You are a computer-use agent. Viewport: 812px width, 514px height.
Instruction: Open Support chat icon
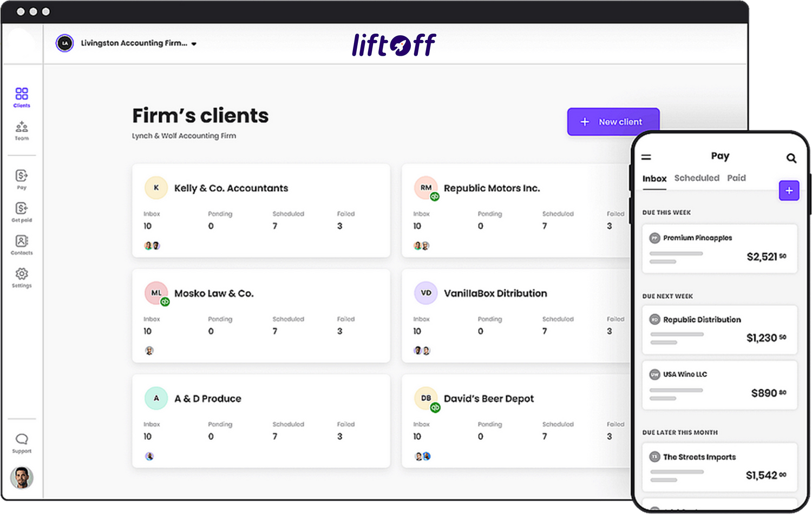[x=22, y=443]
